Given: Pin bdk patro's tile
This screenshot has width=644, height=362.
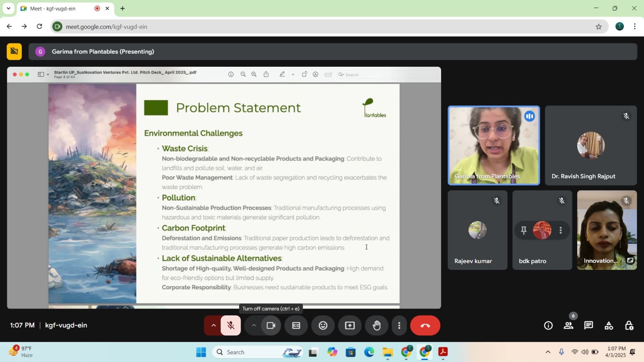Looking at the screenshot, I should (x=524, y=230).
